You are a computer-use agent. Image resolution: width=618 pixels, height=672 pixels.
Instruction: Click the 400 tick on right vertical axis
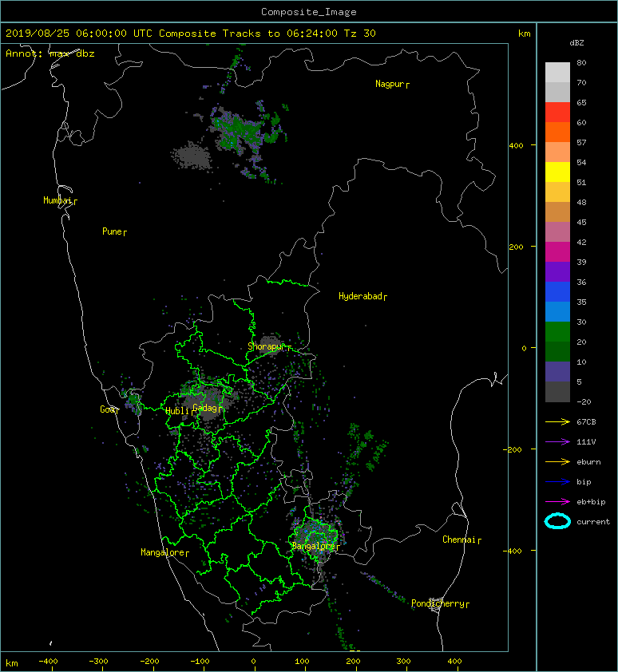(x=517, y=146)
